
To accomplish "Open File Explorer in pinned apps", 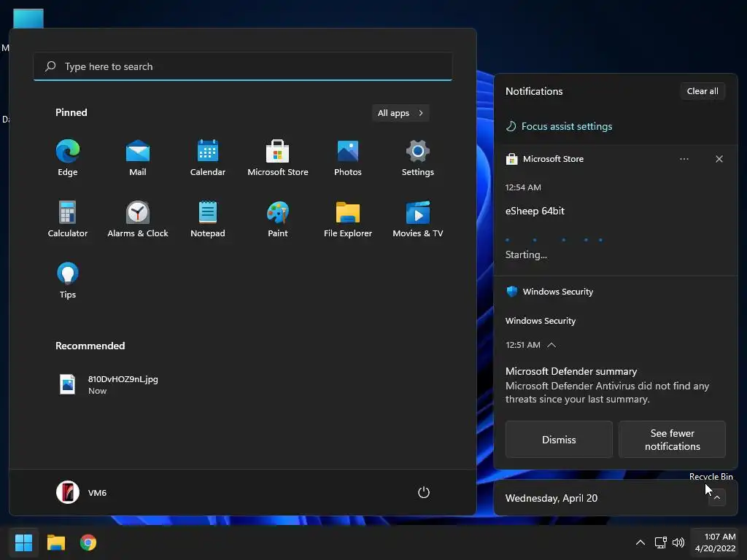I will click(348, 219).
